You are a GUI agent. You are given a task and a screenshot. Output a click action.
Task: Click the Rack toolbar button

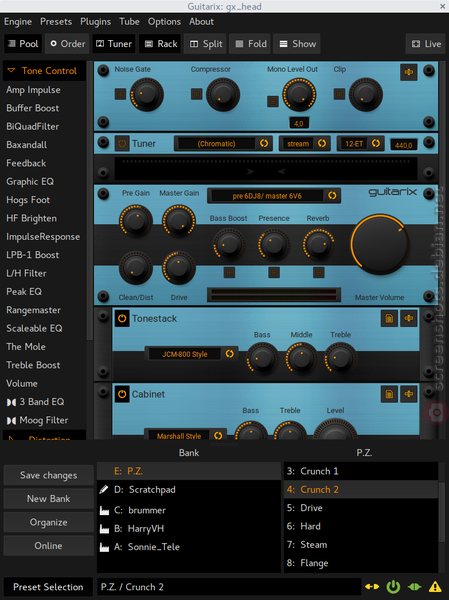pos(161,44)
